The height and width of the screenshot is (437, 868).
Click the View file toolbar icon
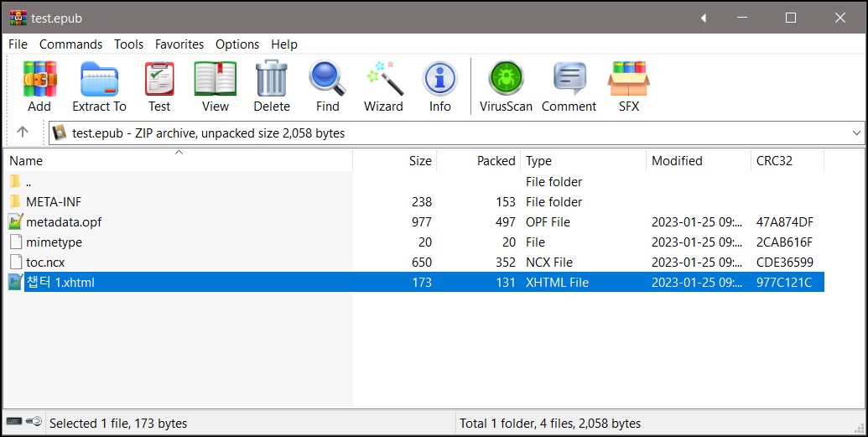tap(215, 86)
